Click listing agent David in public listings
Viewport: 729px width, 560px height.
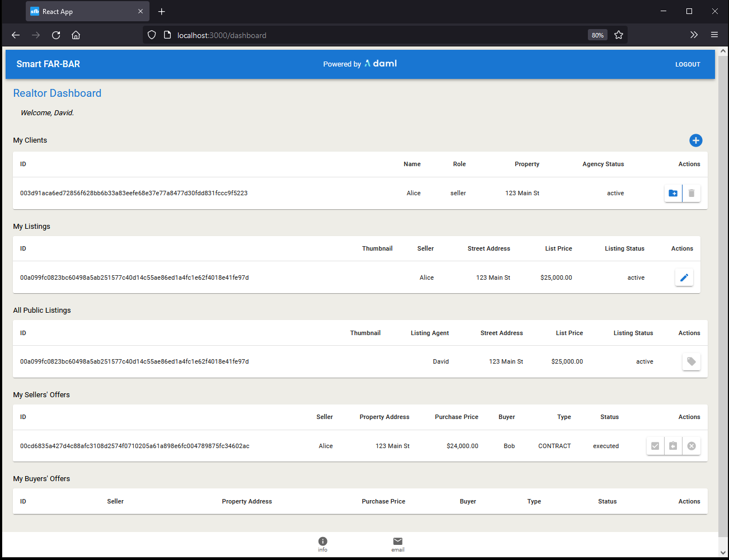[x=441, y=361]
